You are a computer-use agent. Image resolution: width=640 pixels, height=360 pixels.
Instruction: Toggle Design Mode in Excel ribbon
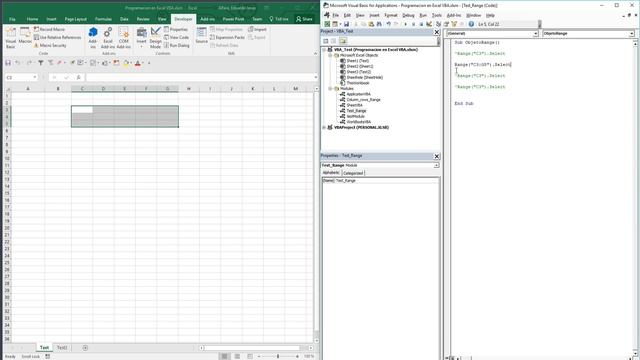tap(155, 38)
